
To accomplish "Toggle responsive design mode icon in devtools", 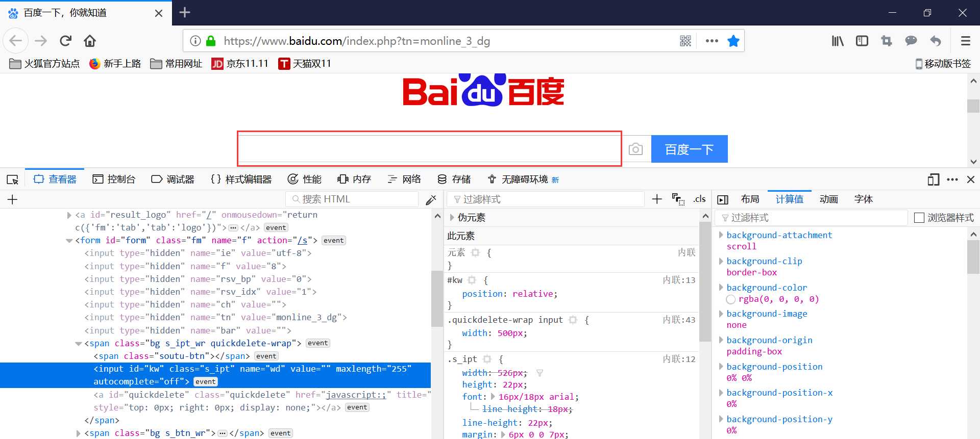I will (x=933, y=179).
